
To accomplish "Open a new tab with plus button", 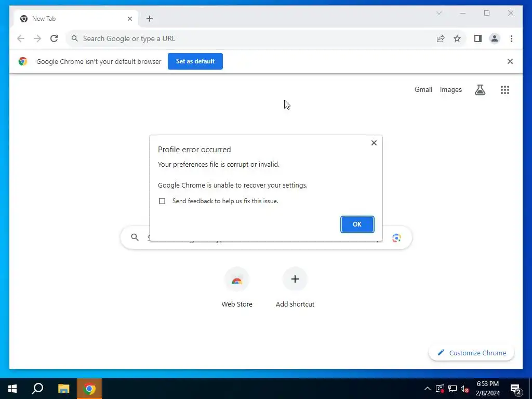I will point(150,19).
